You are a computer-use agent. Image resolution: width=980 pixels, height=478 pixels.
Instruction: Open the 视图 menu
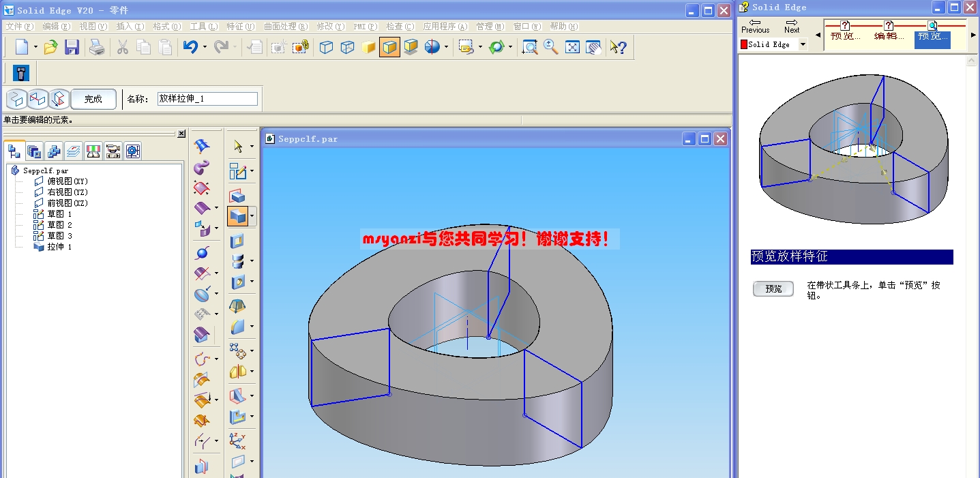(93, 27)
